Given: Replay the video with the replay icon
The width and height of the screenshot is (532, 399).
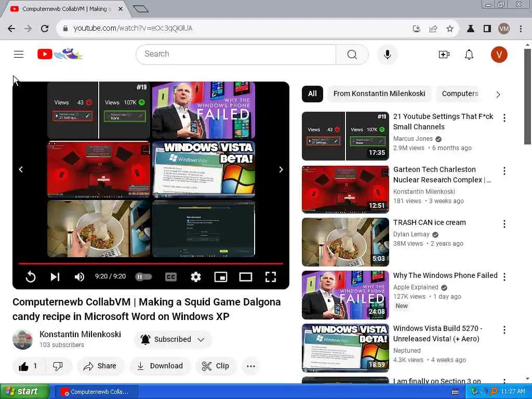Looking at the screenshot, I should pos(31,277).
